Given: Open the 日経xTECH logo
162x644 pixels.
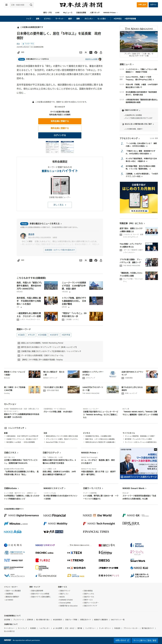Looking at the screenshot, I should (74, 553).
